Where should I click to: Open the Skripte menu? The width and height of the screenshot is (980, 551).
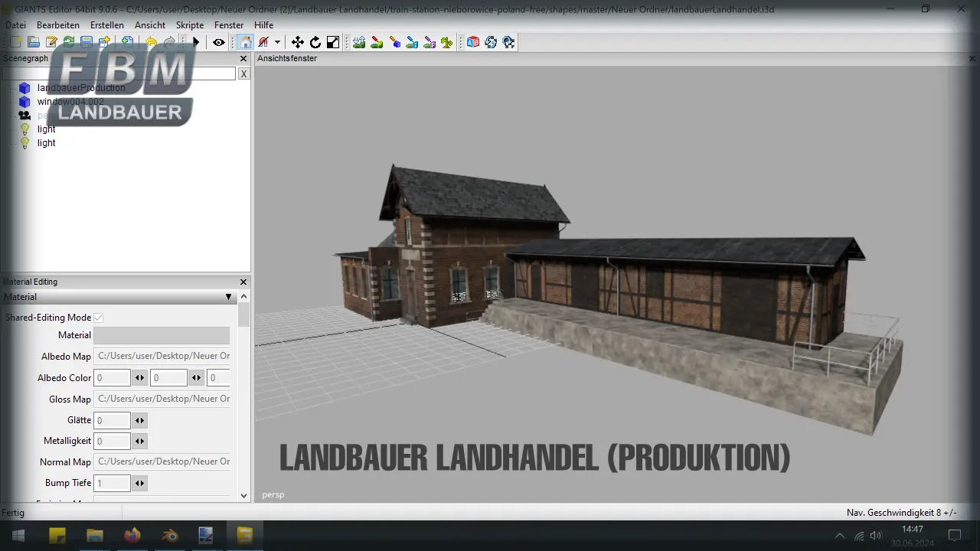[190, 25]
